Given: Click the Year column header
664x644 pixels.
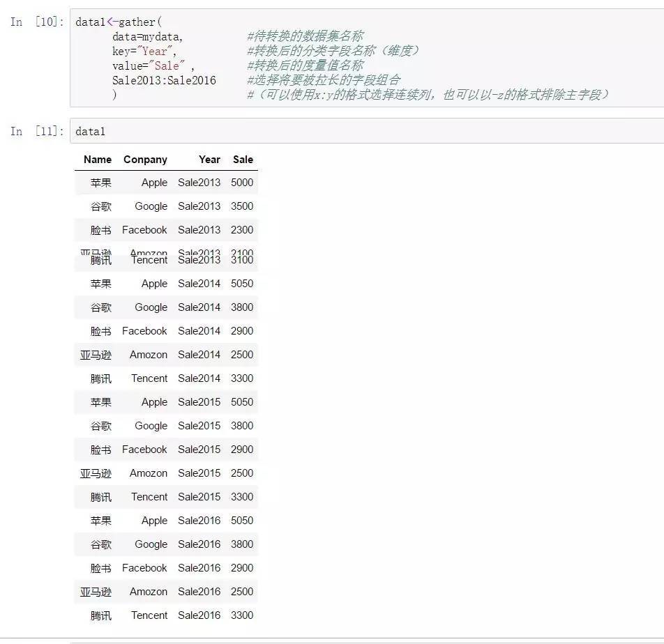Looking at the screenshot, I should coord(209,160).
